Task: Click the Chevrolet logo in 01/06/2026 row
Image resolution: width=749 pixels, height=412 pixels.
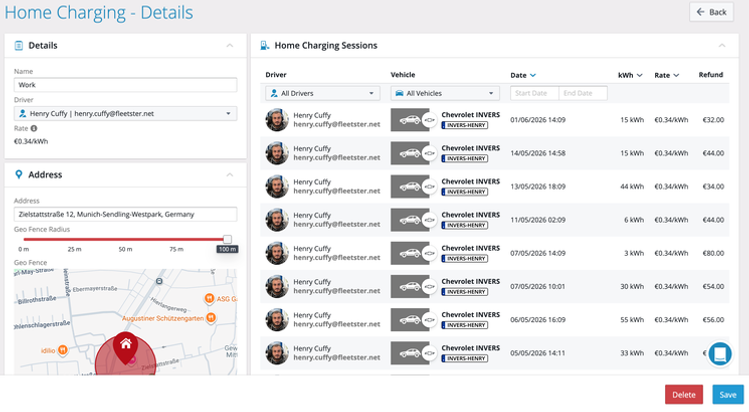Action: pos(430,120)
